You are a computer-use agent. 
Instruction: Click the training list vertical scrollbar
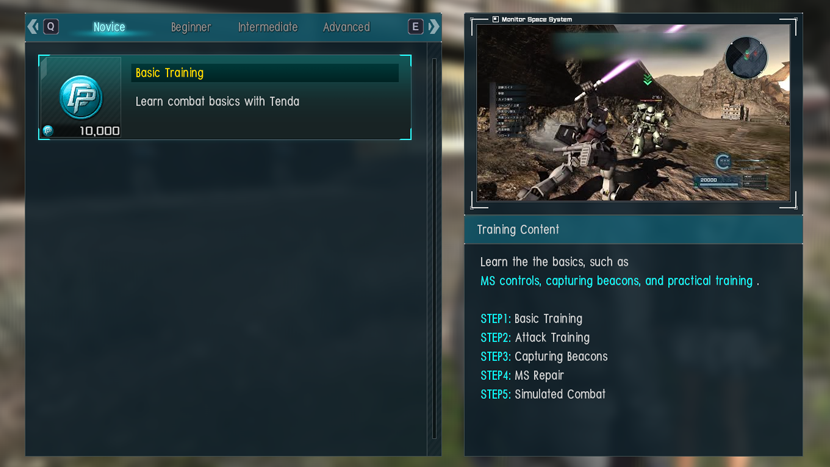[x=434, y=248]
